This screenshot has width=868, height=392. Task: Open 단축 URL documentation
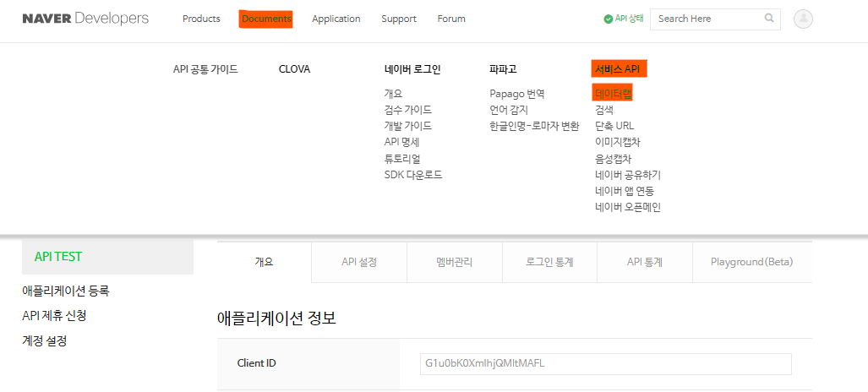pyautogui.click(x=614, y=126)
